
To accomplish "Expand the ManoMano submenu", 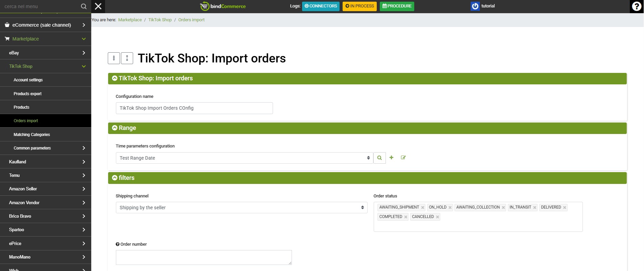I will [x=46, y=257].
